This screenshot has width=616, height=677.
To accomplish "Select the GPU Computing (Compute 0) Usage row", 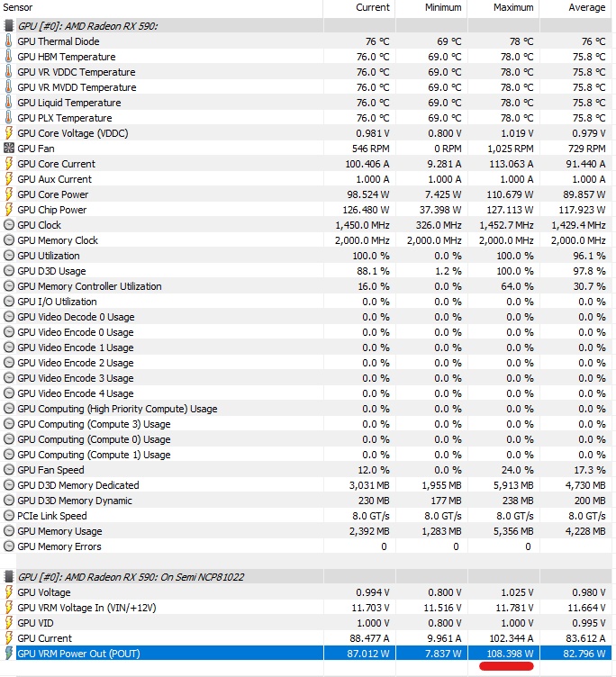I will tap(308, 439).
